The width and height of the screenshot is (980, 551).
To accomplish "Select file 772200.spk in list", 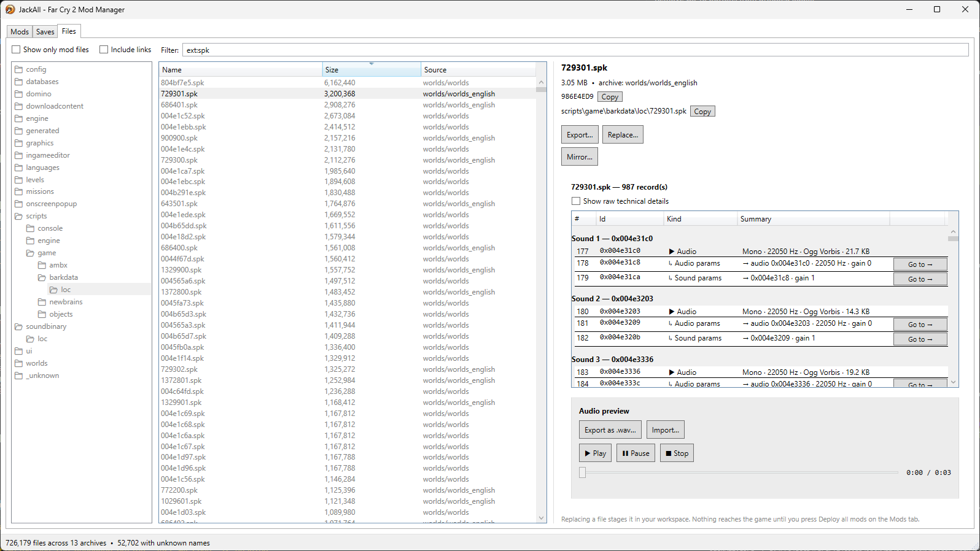I will [x=348, y=490].
